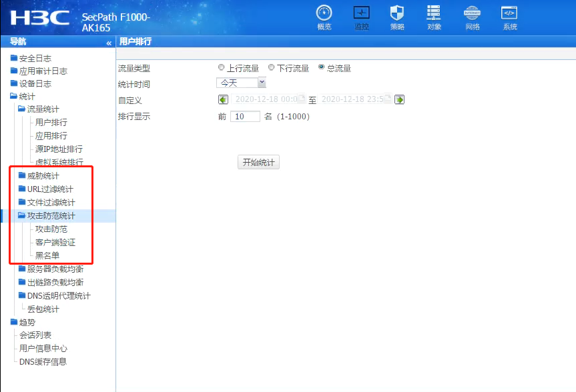This screenshot has width=576, height=392.
Task: Open 会话列表 link
Action: point(35,335)
